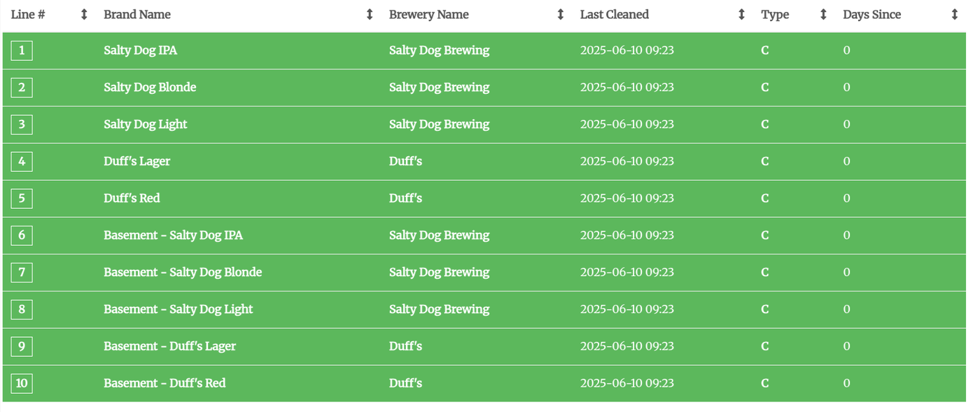
Task: Click Duff's Red brand name in row 5
Action: (x=132, y=198)
